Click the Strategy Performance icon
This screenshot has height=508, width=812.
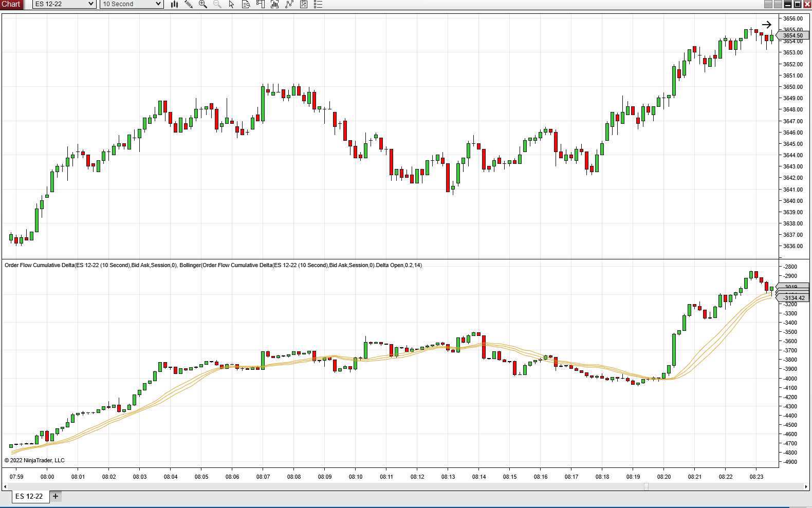click(304, 4)
